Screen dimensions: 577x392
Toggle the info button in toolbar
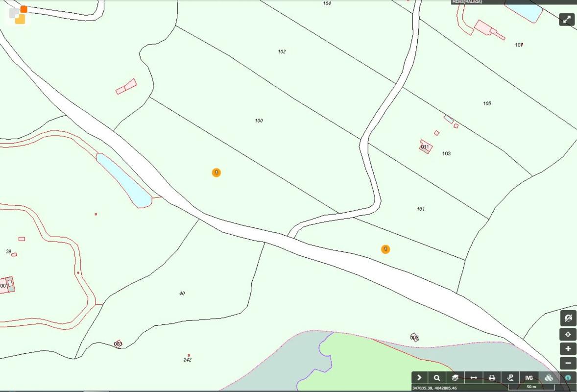(568, 377)
